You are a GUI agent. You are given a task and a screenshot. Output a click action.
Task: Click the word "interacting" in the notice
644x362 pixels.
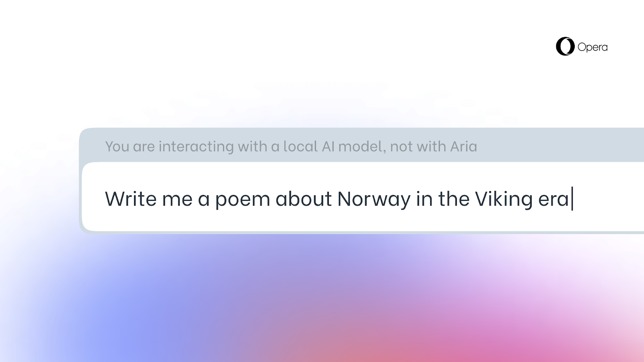196,146
